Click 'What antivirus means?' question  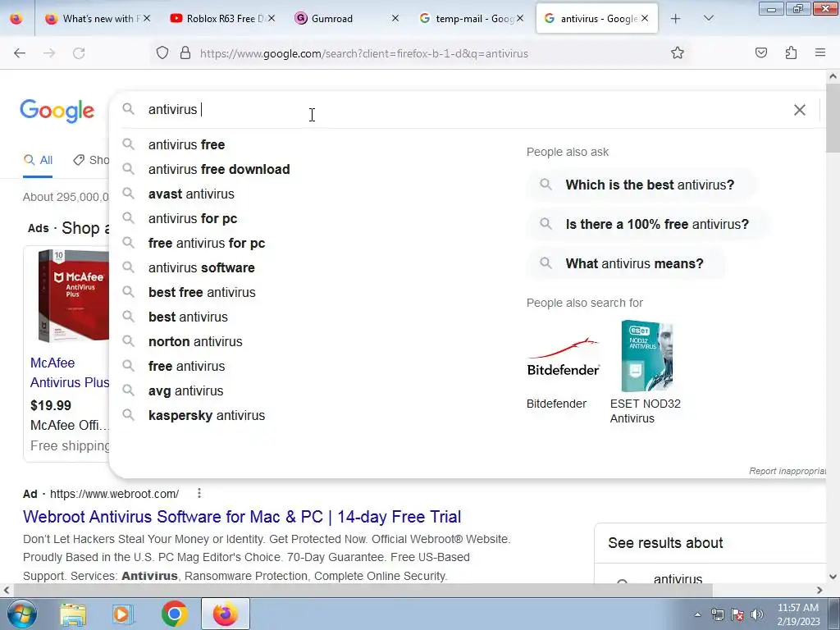point(626,263)
